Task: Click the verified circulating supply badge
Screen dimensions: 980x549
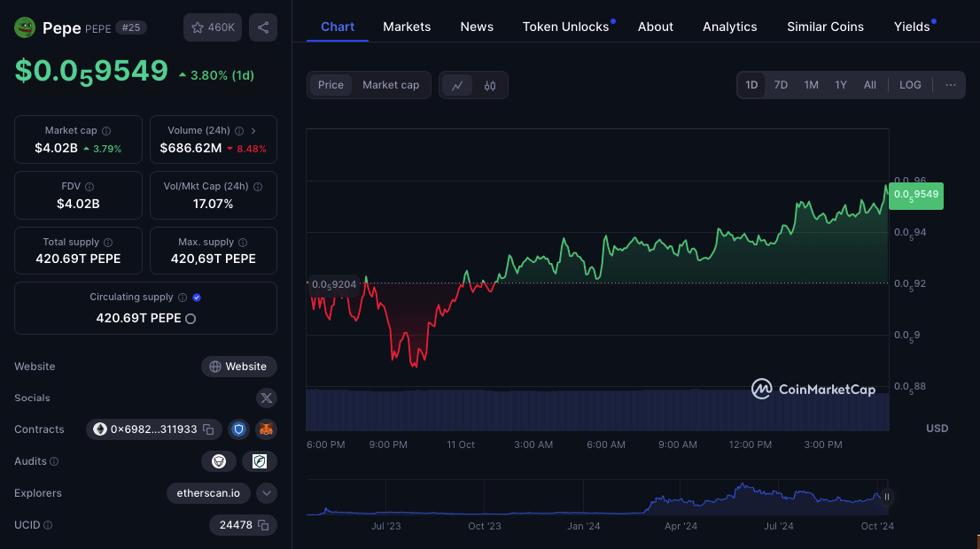Action: (x=197, y=298)
